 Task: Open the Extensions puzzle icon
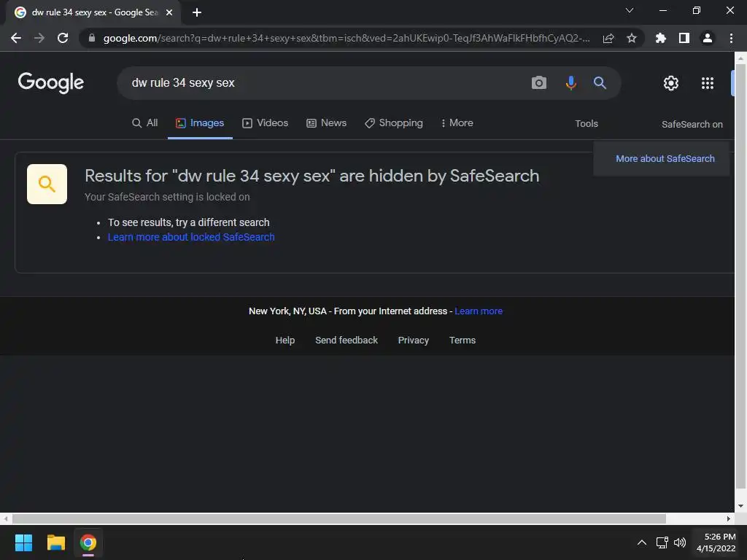(x=661, y=38)
